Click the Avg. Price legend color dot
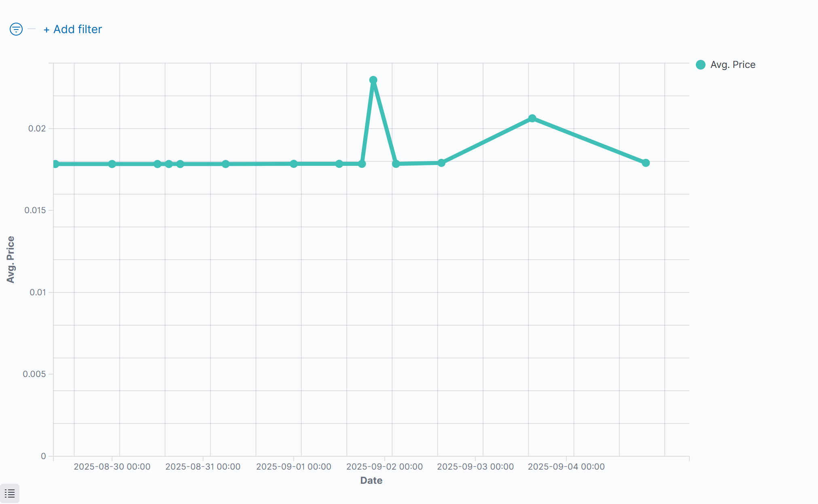818x504 pixels. (x=701, y=65)
